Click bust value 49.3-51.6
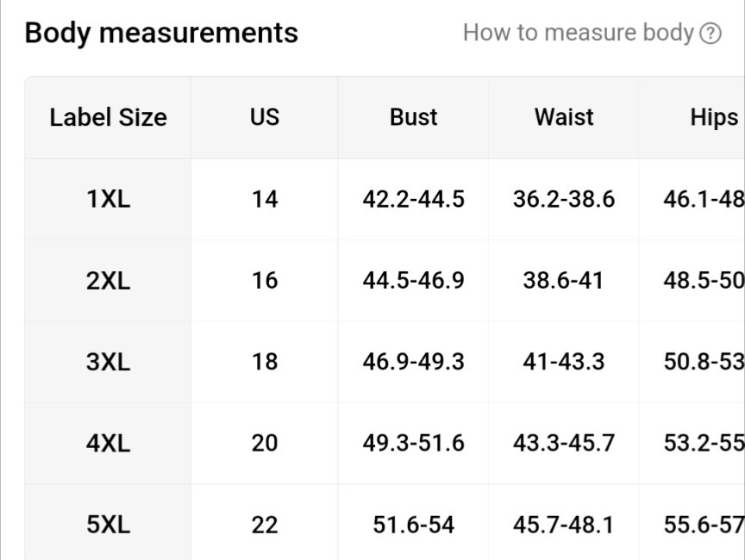Image resolution: width=745 pixels, height=560 pixels. pos(413,443)
